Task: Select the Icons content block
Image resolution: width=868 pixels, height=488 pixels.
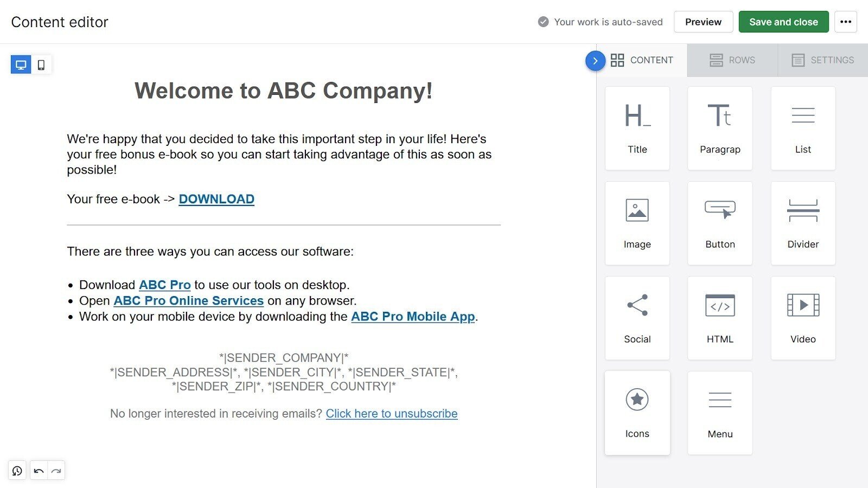Action: pyautogui.click(x=637, y=412)
